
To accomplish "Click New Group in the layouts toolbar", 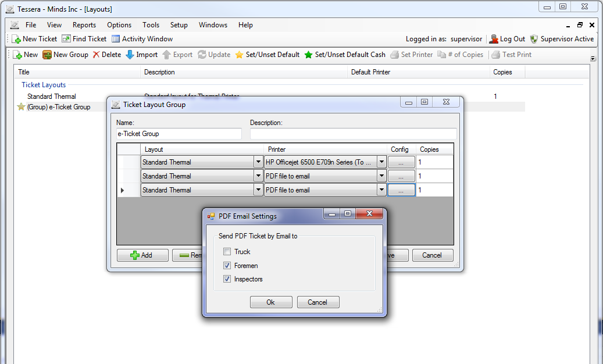I will click(x=65, y=55).
